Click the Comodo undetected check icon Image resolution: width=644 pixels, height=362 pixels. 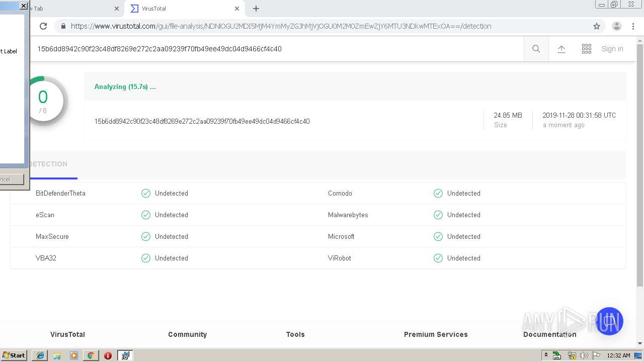[438, 193]
